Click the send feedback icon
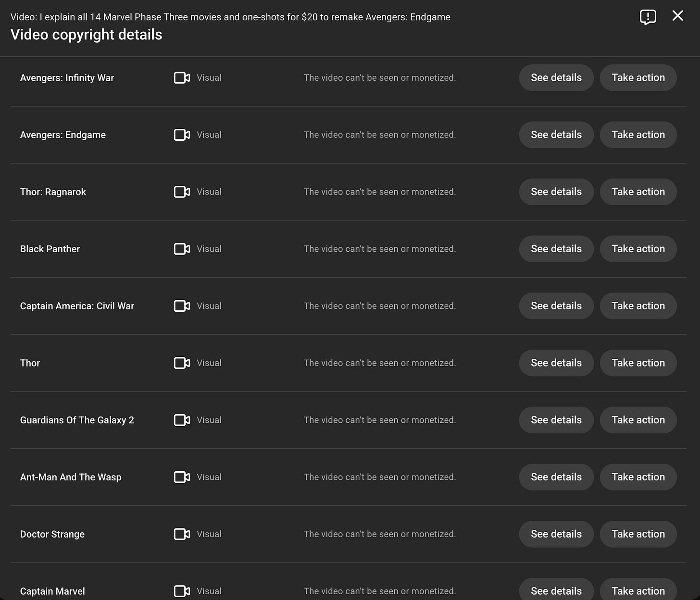The height and width of the screenshot is (600, 700). [648, 17]
